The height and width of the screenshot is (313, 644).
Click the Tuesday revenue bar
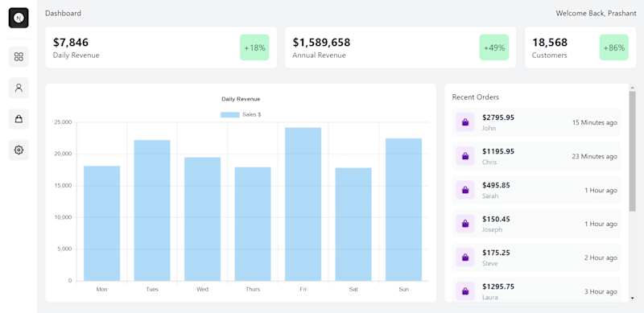152,211
